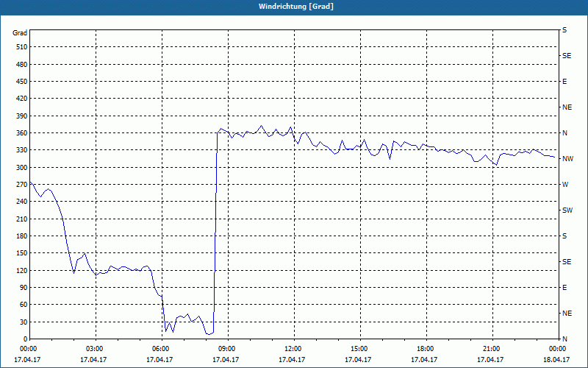Viewport: 588px width, 368px height.
Task: Click the 03:00 time axis label
Action: (x=96, y=348)
